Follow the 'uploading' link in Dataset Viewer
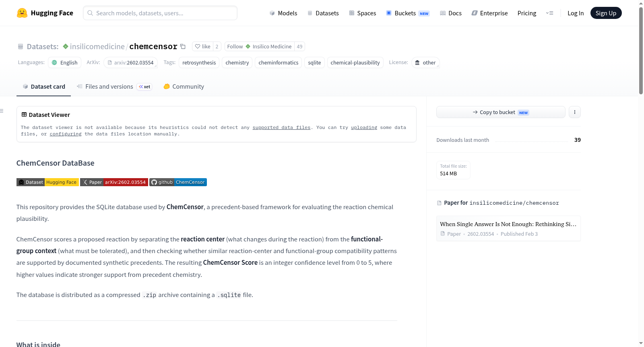Screen dimensions: 644x347 click(x=364, y=127)
